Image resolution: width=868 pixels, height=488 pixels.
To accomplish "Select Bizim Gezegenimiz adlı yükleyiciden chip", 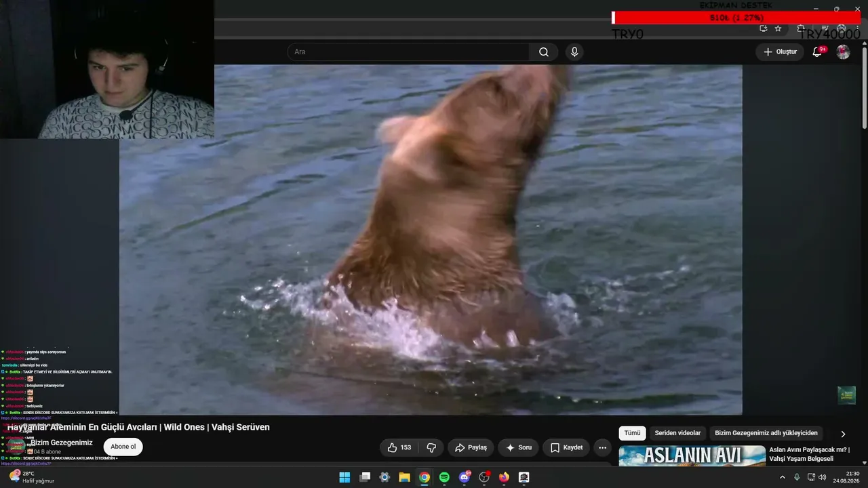I will (766, 433).
